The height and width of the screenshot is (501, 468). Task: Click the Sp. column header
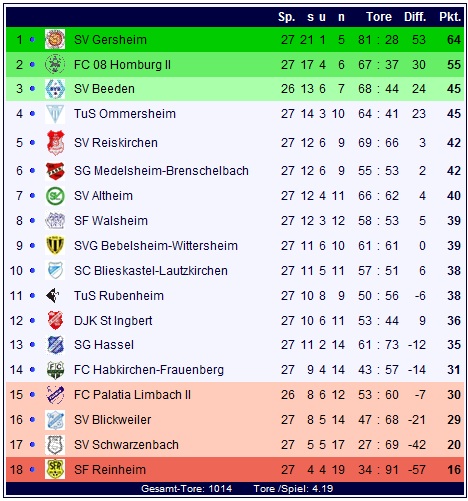(x=287, y=17)
